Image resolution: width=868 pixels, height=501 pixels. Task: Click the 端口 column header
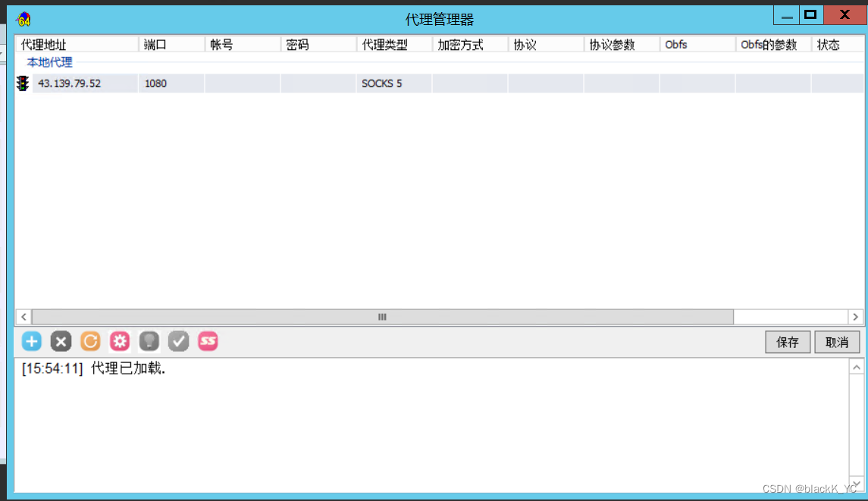[171, 45]
